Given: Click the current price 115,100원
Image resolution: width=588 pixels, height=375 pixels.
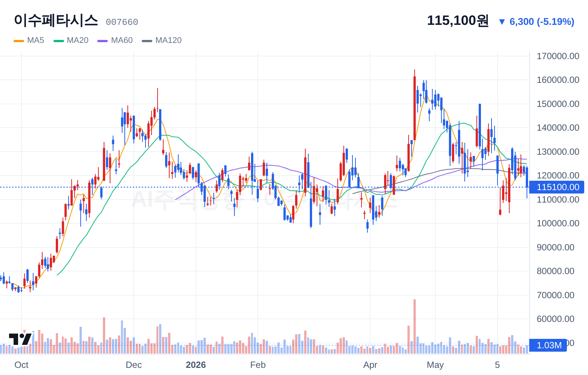Looking at the screenshot, I should click(x=458, y=20).
